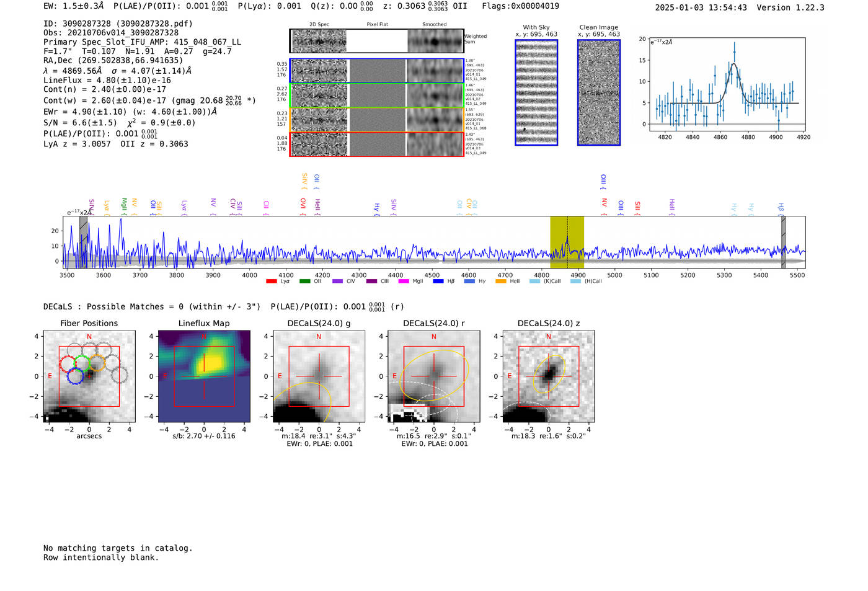Open the DECaLS(24.0) g cutout
The height and width of the screenshot is (591, 868).
319,376
